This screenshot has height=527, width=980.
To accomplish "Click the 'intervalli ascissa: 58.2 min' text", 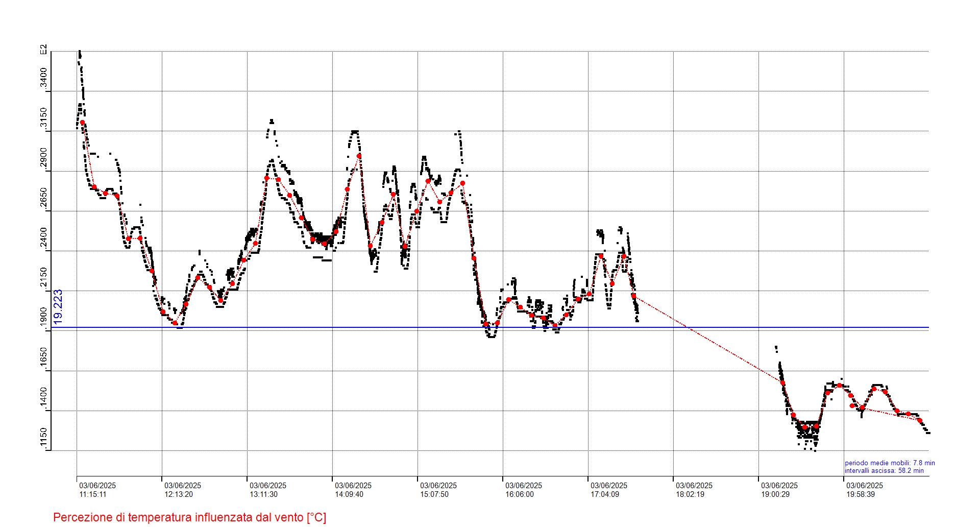I will coord(884,471).
